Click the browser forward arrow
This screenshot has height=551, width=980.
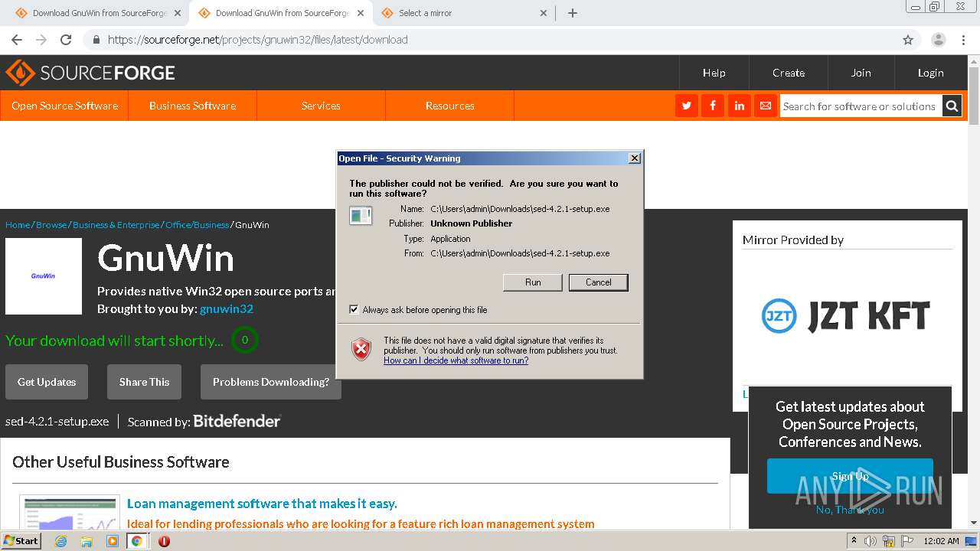(x=41, y=40)
